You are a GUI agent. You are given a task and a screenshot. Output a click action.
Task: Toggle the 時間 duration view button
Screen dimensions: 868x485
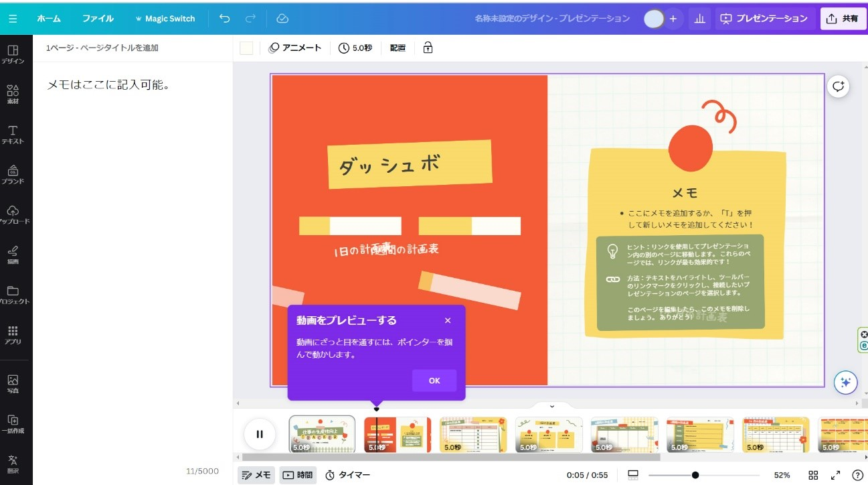tap(298, 475)
